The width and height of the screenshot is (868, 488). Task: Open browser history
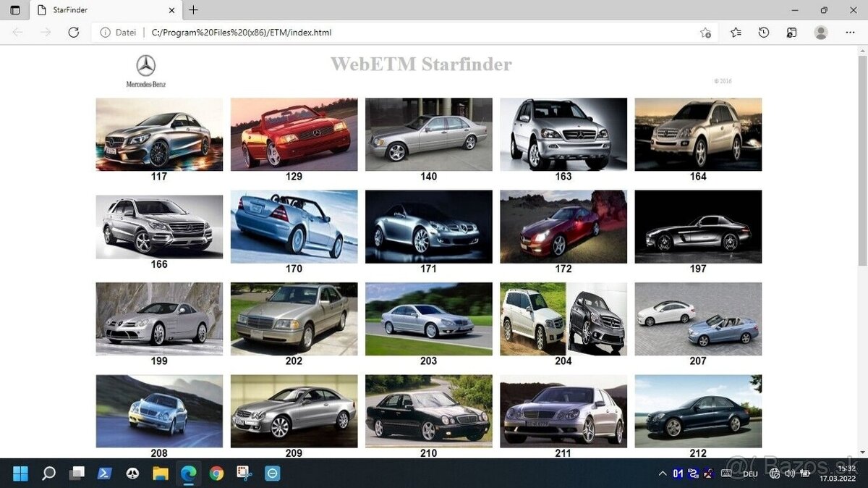coord(764,33)
